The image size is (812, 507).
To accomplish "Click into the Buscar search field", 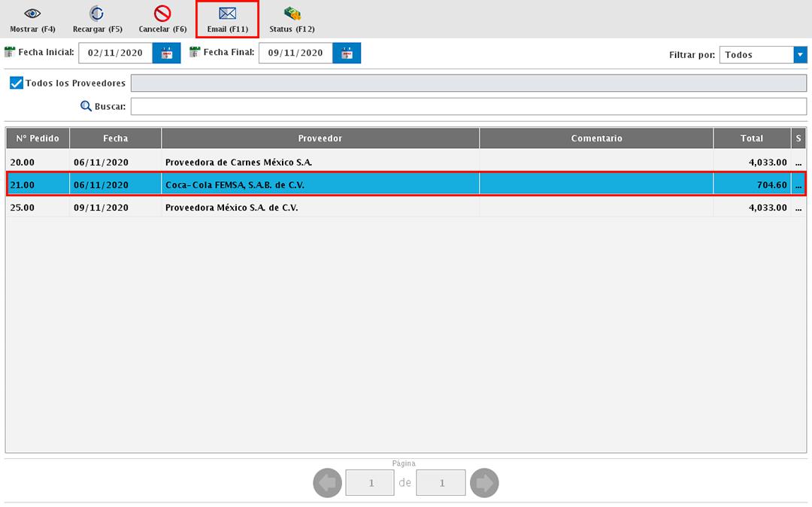I will coord(468,107).
